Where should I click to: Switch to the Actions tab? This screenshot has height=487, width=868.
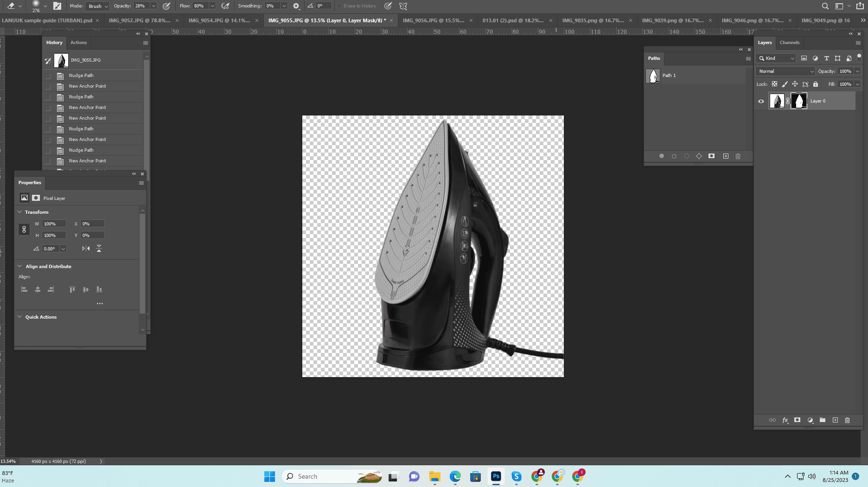coord(78,43)
